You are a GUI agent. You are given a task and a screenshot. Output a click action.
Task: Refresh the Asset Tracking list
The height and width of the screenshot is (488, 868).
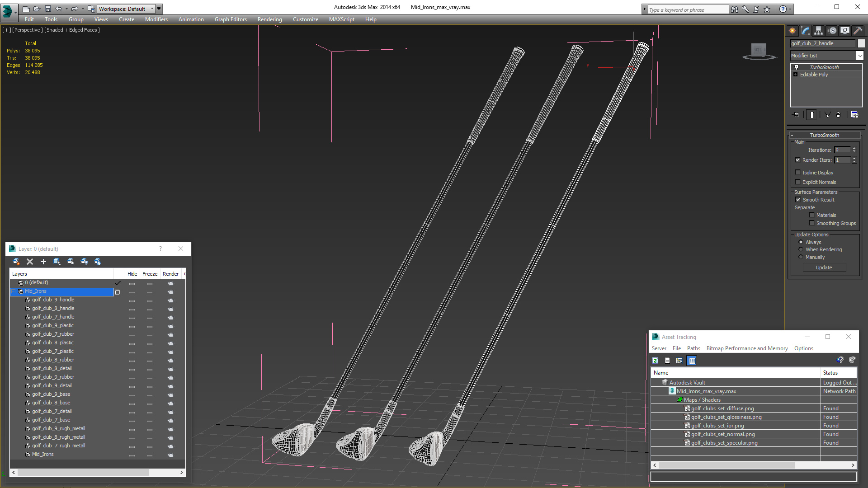(655, 361)
